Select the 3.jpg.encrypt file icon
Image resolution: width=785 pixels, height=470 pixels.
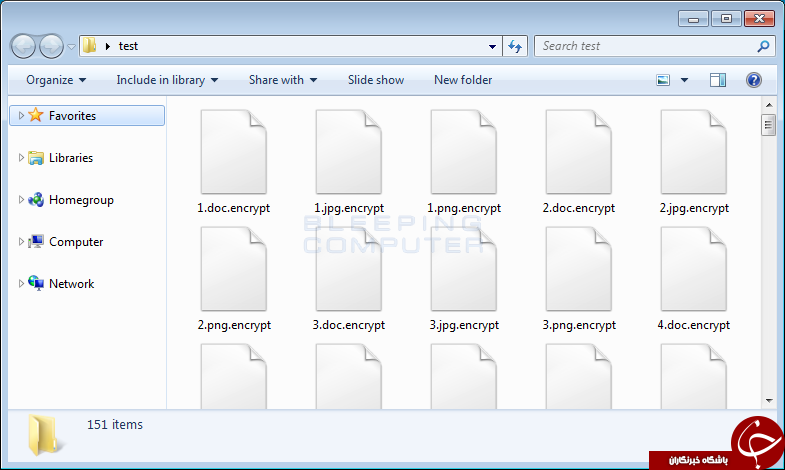tap(464, 269)
